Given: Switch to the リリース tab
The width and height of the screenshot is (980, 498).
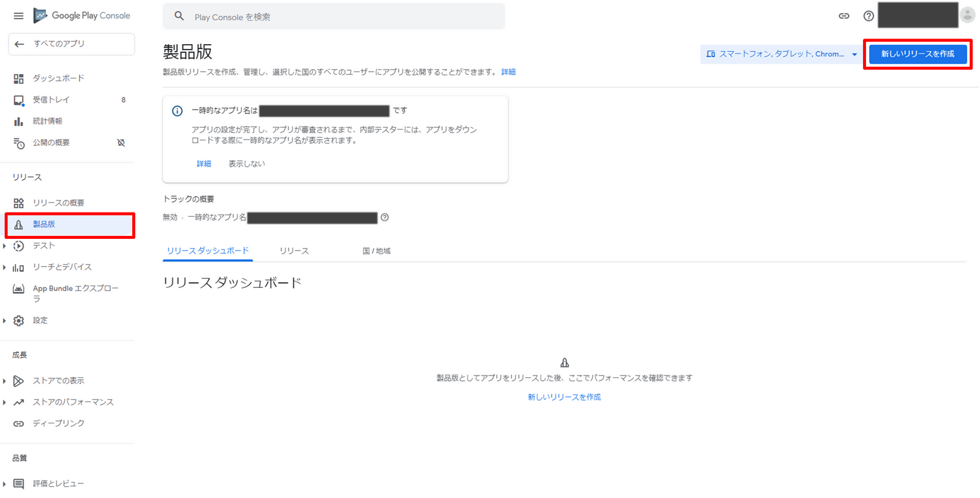Looking at the screenshot, I should [294, 251].
